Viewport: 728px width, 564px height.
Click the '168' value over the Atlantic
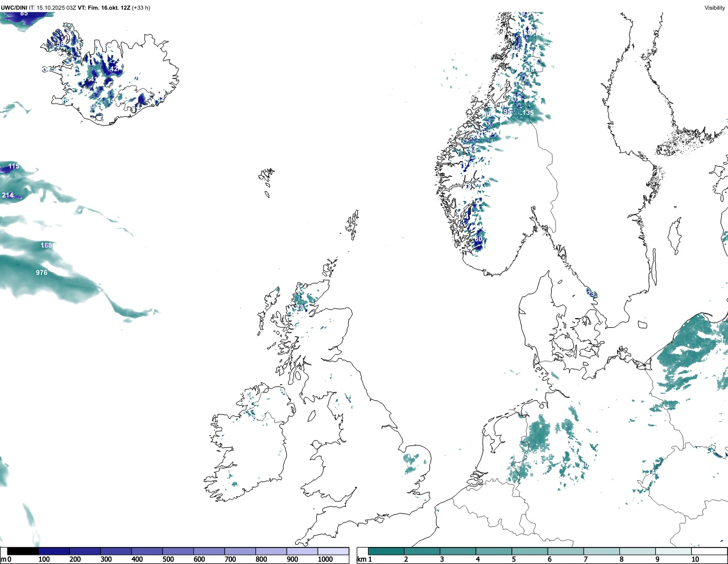[46, 245]
